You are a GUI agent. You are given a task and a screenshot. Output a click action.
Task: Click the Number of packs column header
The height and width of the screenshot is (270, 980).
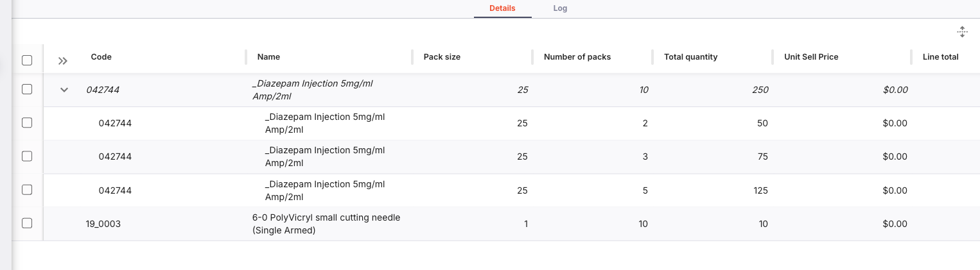[577, 57]
